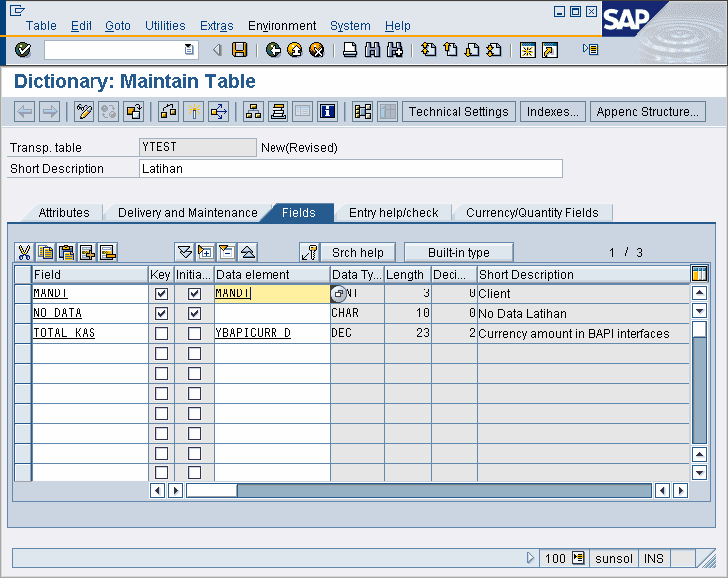Select the TOTAL_KAS row selector
Image resolution: width=728 pixels, height=578 pixels.
23,334
